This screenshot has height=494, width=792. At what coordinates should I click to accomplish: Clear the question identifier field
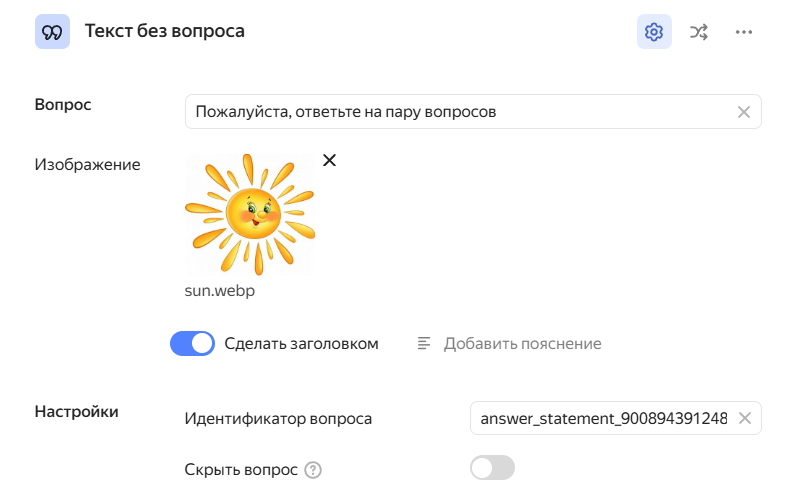click(744, 418)
